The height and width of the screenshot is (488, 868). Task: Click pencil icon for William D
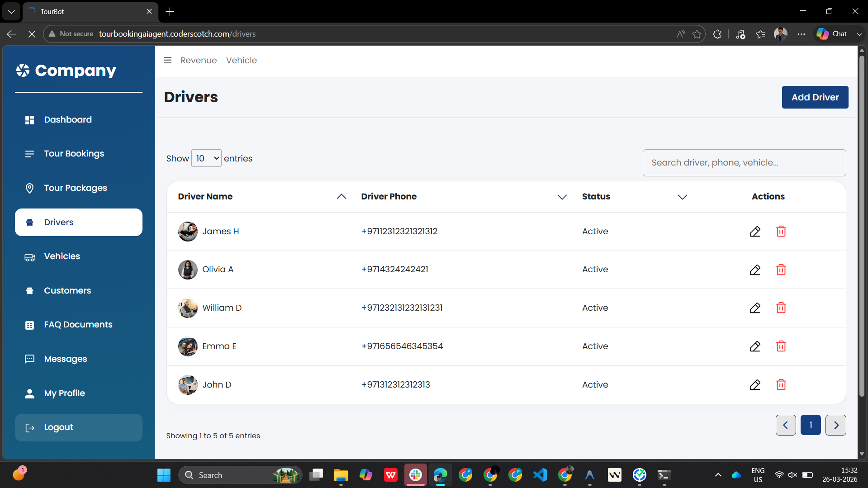pyautogui.click(x=755, y=308)
